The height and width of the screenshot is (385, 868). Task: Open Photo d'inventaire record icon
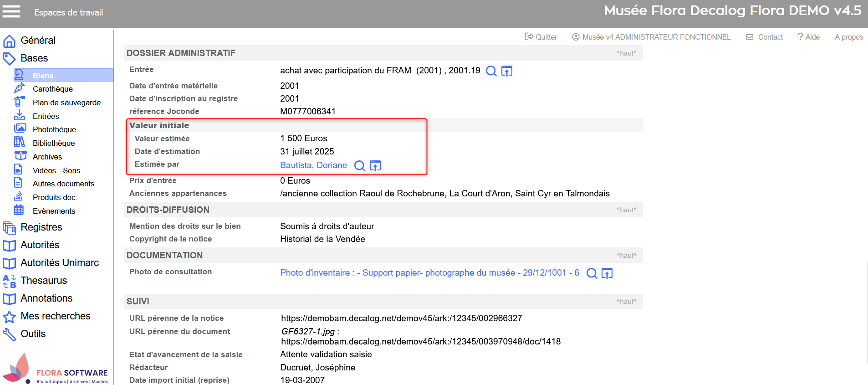[607, 273]
